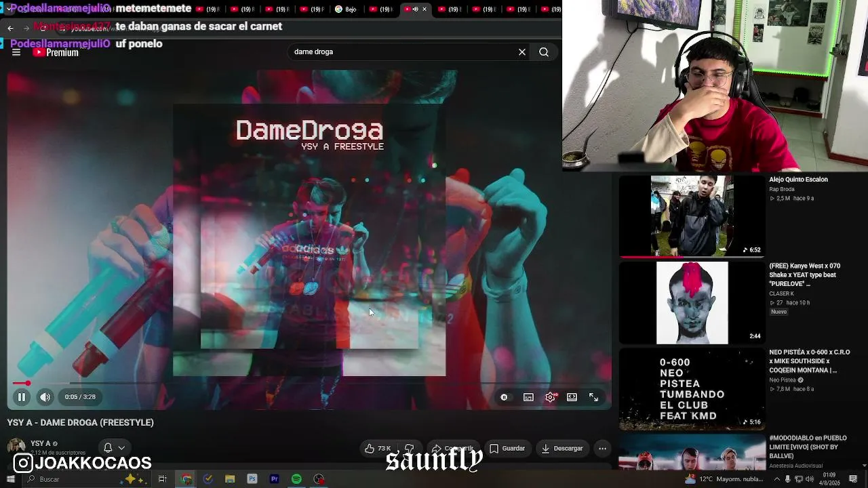Open the player settings gear
The image size is (868, 488).
pos(550,397)
